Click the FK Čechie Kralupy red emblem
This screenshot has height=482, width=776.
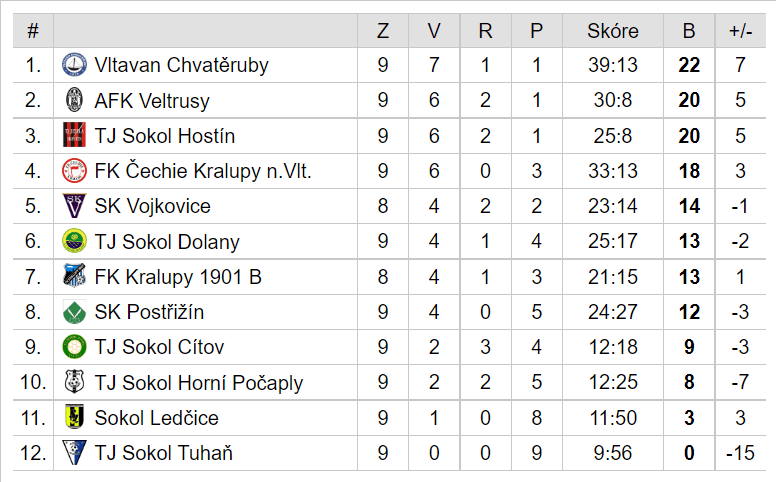[74, 171]
